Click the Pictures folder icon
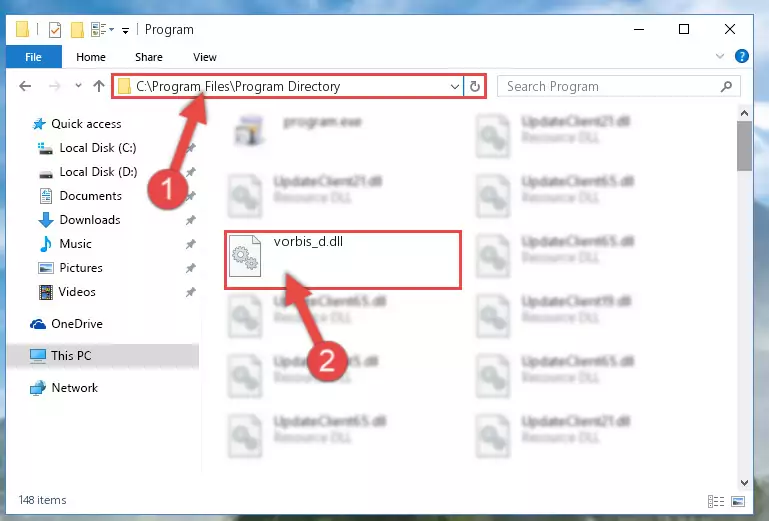 [46, 268]
